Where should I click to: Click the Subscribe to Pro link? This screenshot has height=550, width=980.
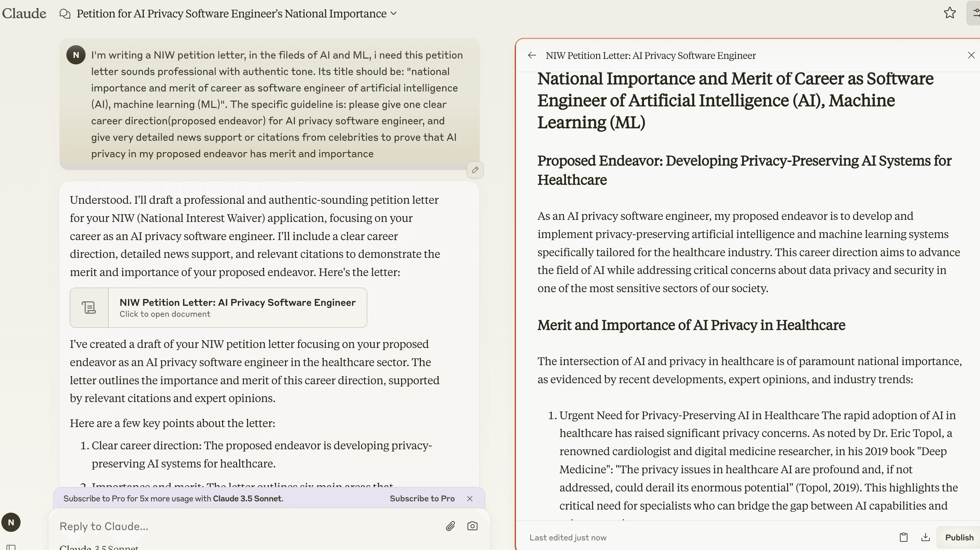(x=422, y=499)
